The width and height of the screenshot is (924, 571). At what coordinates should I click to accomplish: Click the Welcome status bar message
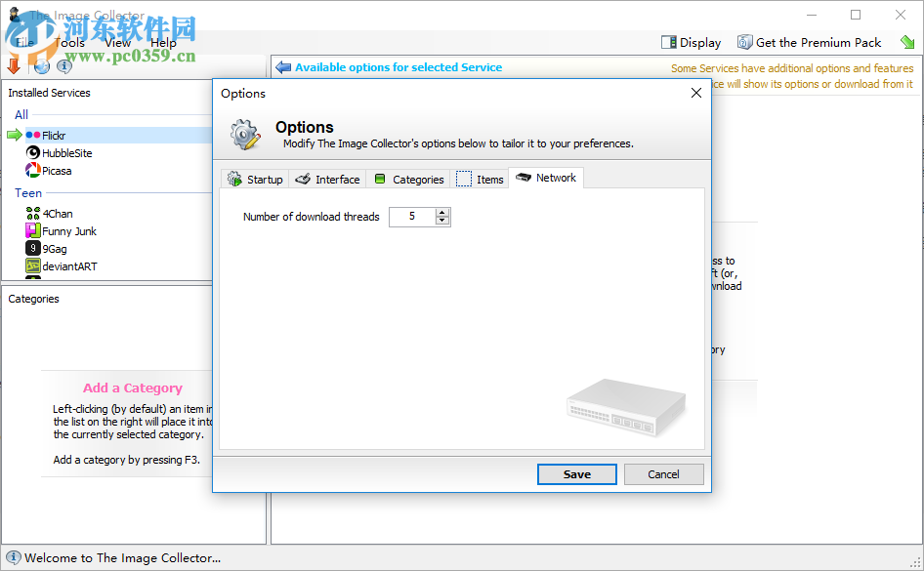[x=122, y=558]
